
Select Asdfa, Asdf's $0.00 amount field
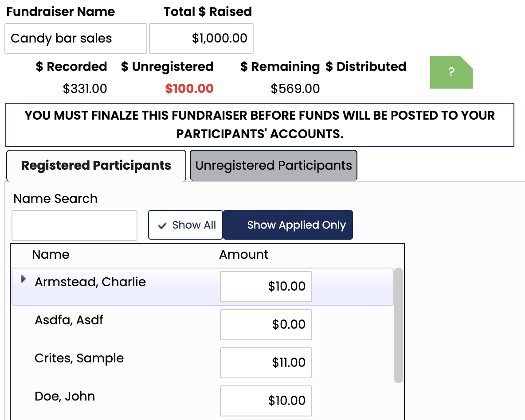coord(266,324)
